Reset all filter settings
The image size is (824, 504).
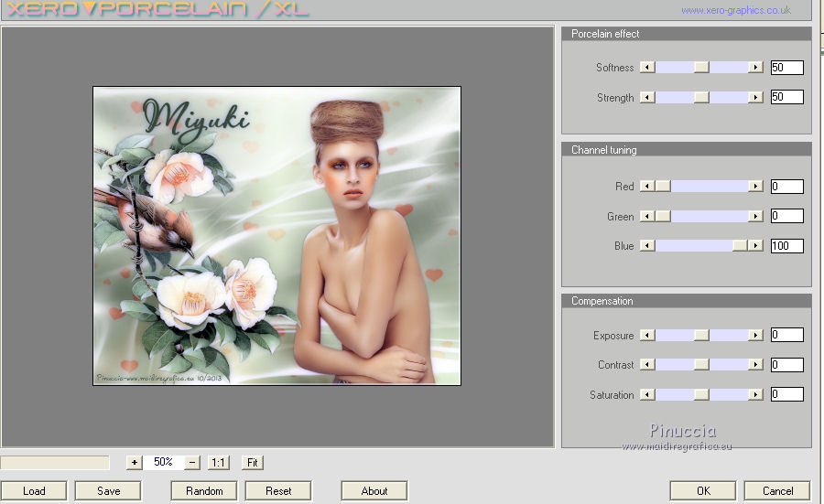pos(278,491)
